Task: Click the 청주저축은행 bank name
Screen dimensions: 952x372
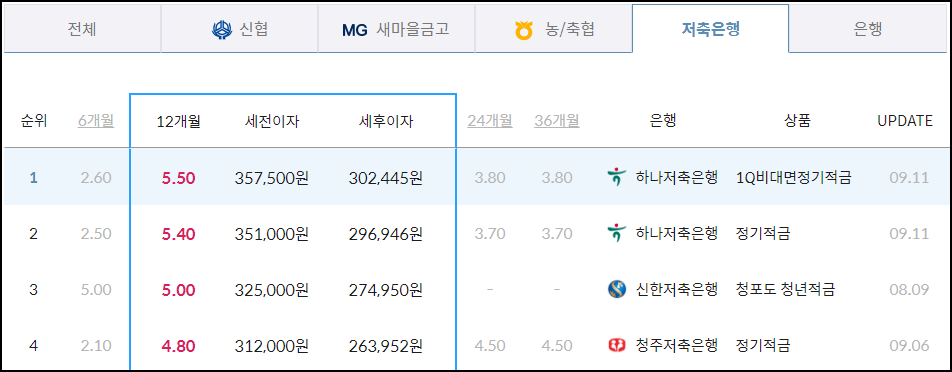Action: pyautogui.click(x=676, y=346)
